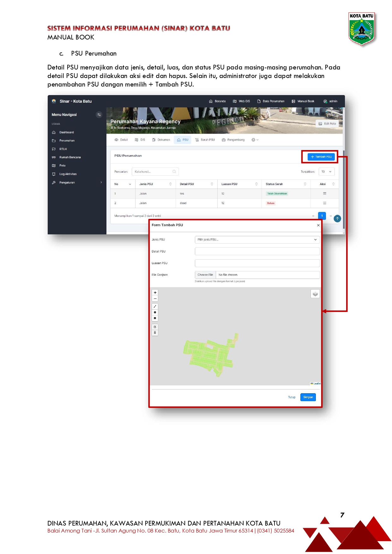Screen dimensions: 392x554
Task: Select the draw polygon map tool
Action: click(x=155, y=312)
